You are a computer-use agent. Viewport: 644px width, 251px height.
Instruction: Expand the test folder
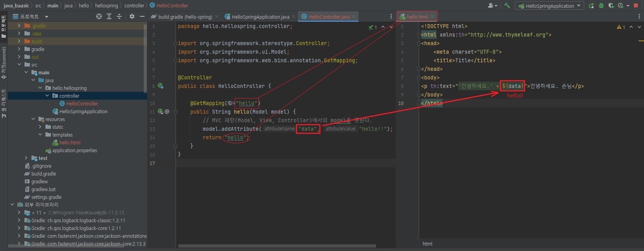[x=26, y=158]
